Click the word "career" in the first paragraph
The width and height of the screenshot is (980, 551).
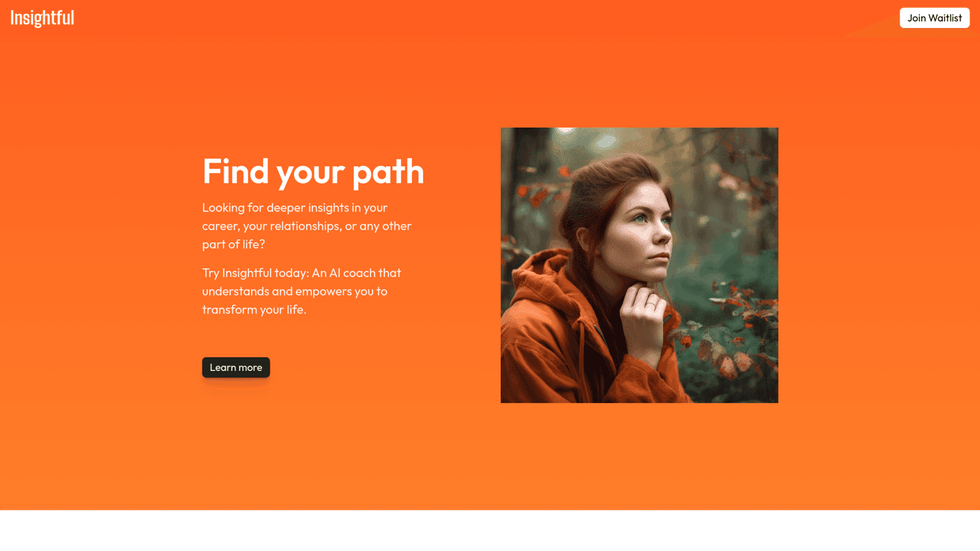(x=219, y=227)
